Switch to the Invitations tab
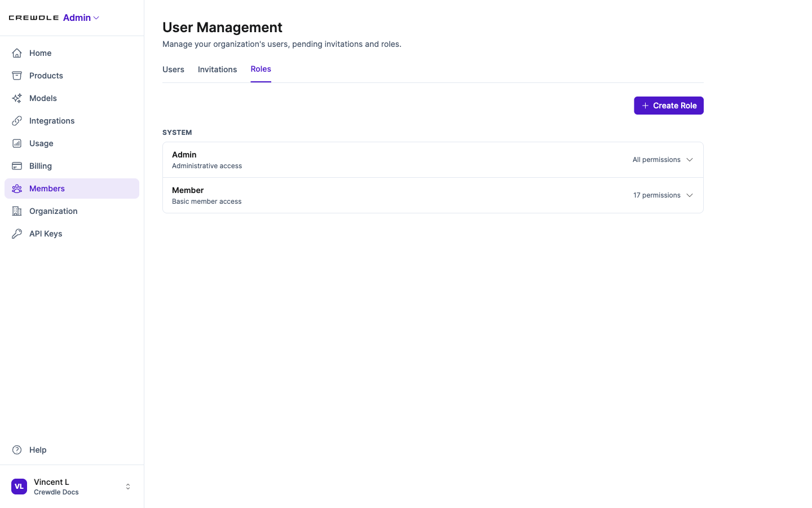The image size is (812, 508). (x=217, y=69)
